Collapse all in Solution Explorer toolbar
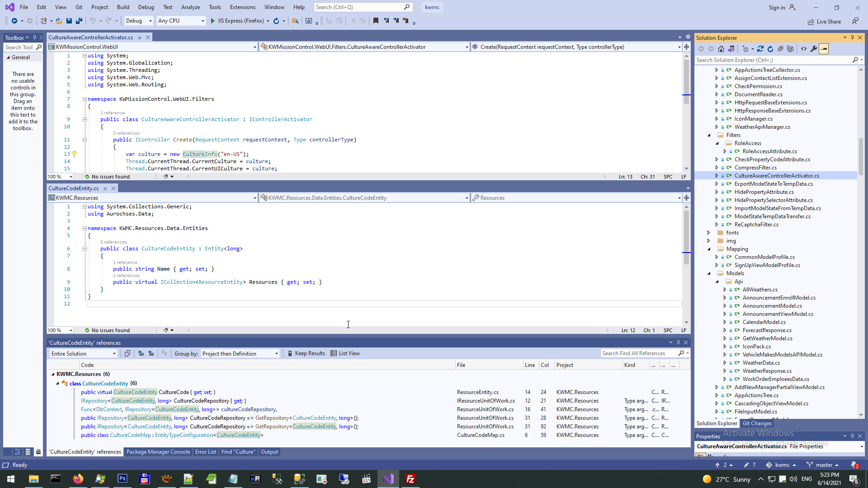The image size is (868, 488). click(780, 49)
